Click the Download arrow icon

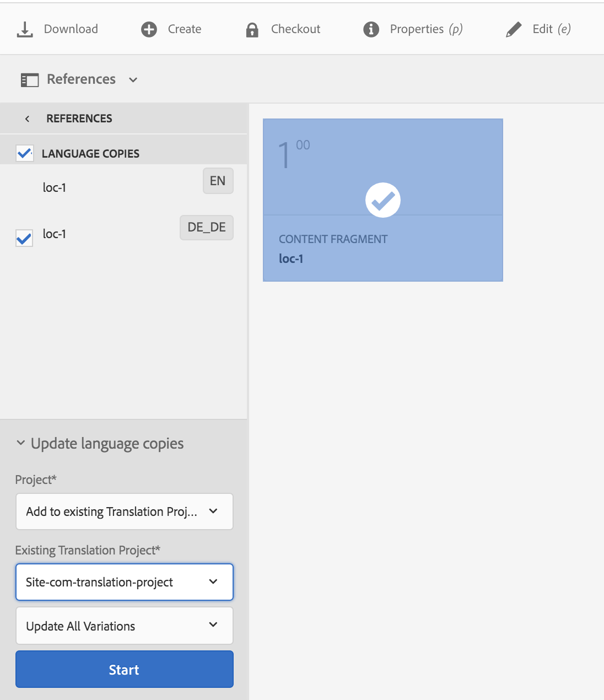click(25, 29)
